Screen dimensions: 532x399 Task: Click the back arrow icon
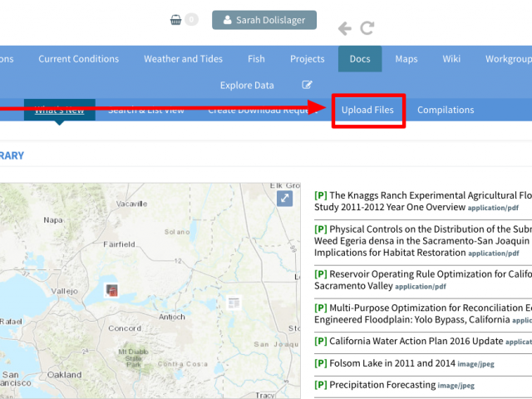tap(345, 29)
